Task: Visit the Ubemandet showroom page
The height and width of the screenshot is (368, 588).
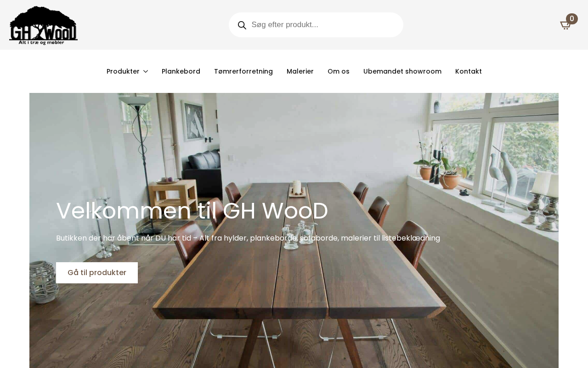Action: pos(402,71)
